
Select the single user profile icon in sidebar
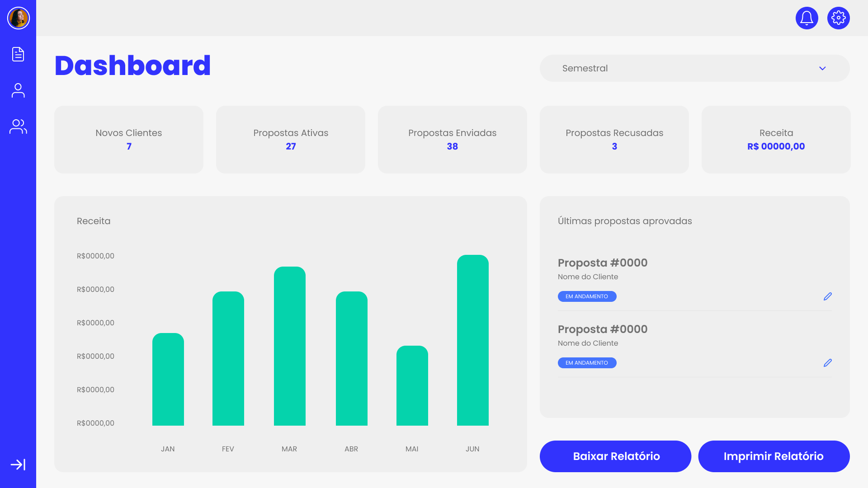point(18,90)
